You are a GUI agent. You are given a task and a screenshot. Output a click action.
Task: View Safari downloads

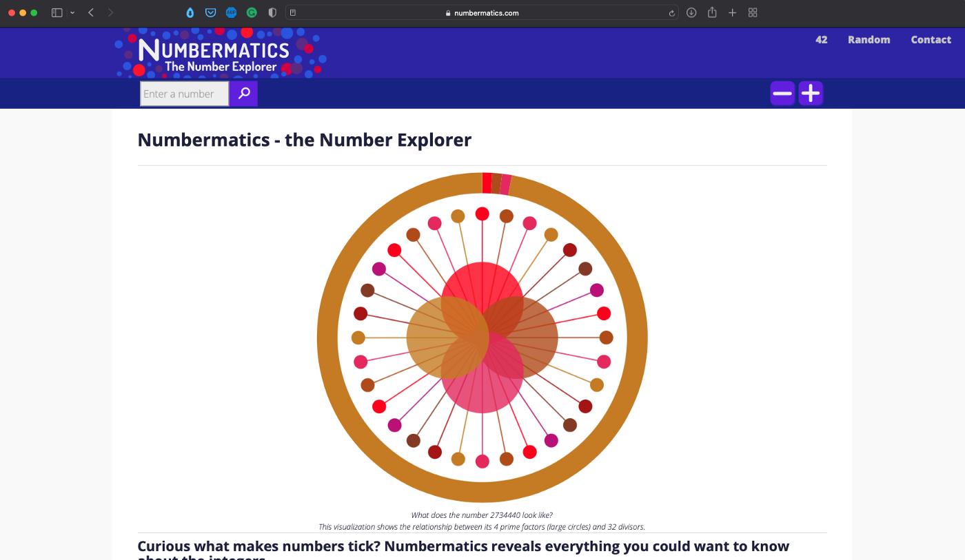(x=691, y=12)
